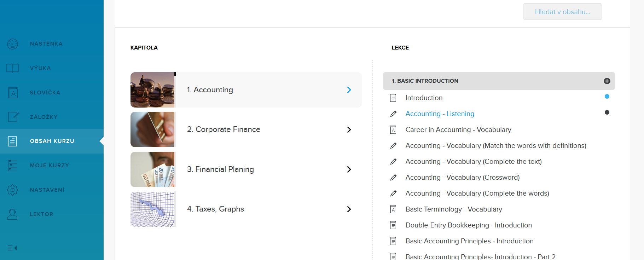Click the Hledat v obsahu search field
The width and height of the screenshot is (644, 260).
coord(562,12)
